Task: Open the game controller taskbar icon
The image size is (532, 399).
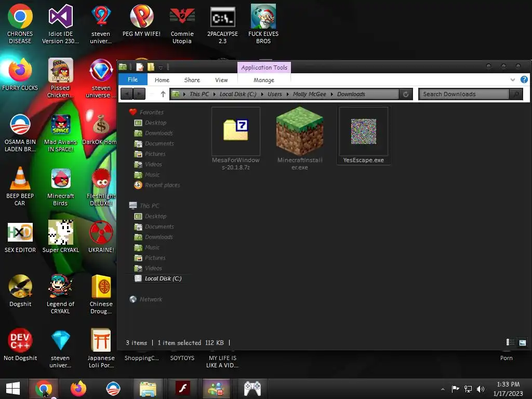Action: pos(252,389)
